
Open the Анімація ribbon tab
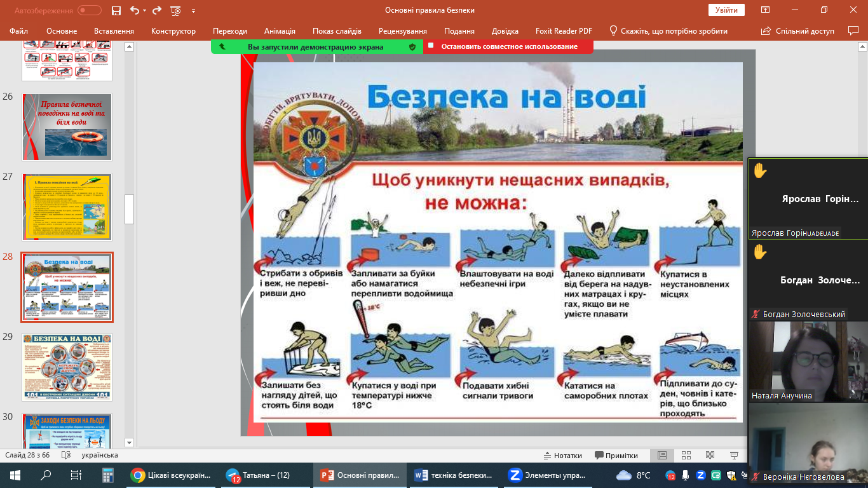(280, 31)
